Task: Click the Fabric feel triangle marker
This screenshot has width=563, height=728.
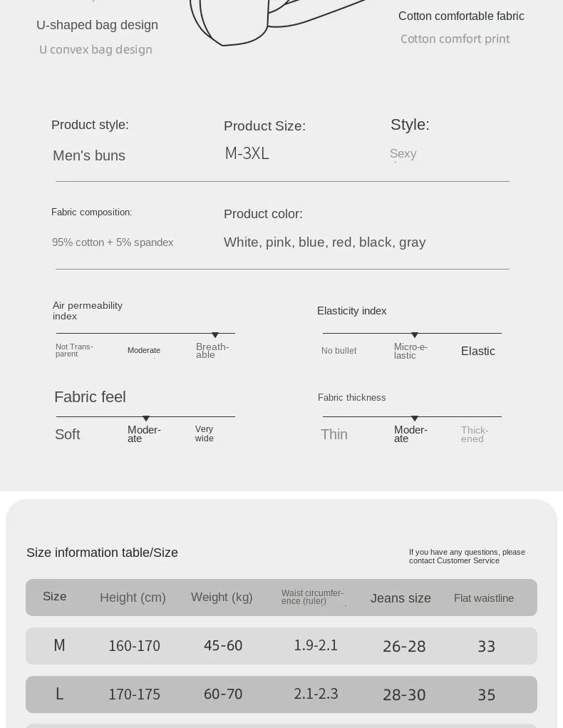Action: [x=146, y=419]
